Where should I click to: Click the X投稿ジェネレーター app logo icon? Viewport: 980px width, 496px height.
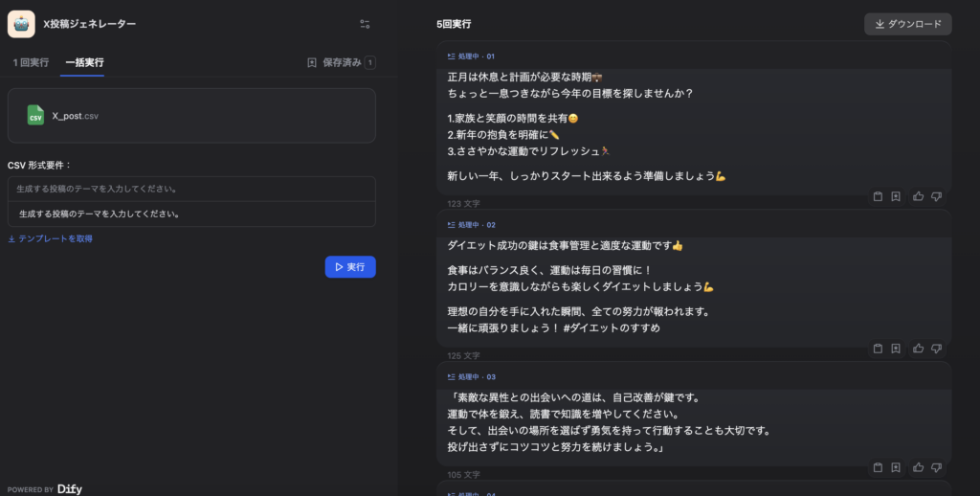click(x=21, y=24)
